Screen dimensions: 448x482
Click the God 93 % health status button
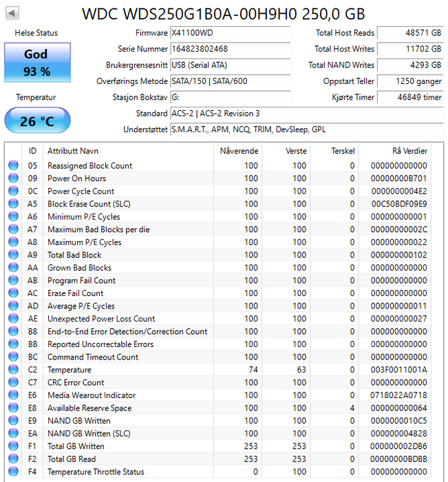tap(36, 63)
